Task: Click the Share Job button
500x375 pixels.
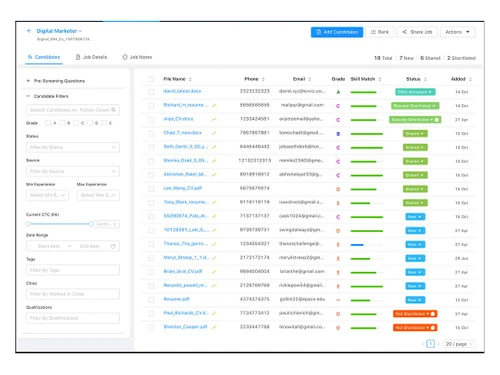Action: point(417,32)
